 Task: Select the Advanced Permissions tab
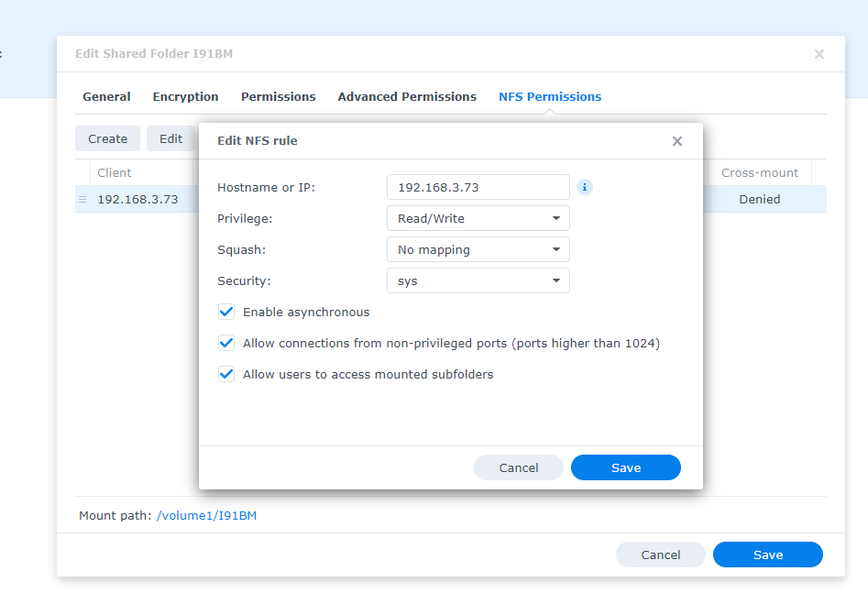pos(407,97)
